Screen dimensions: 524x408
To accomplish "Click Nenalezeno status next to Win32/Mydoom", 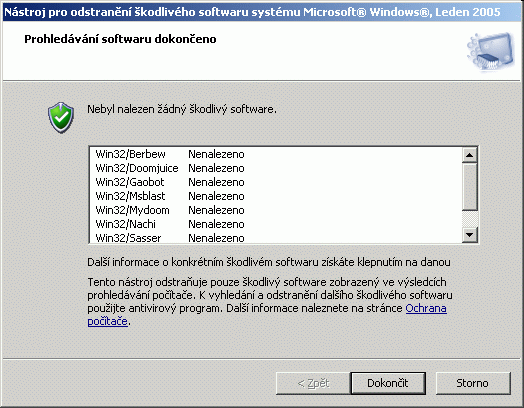I will (x=216, y=210).
